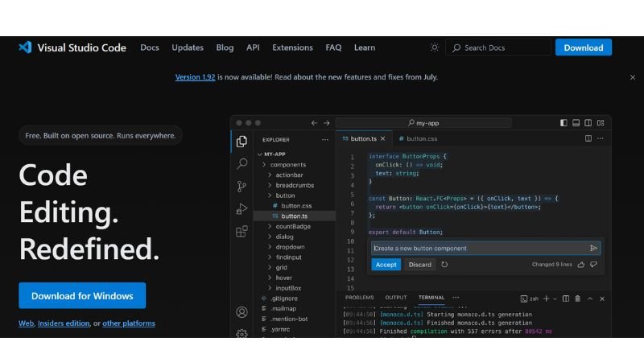
Task: Go to the Blog page
Action: pos(225,47)
